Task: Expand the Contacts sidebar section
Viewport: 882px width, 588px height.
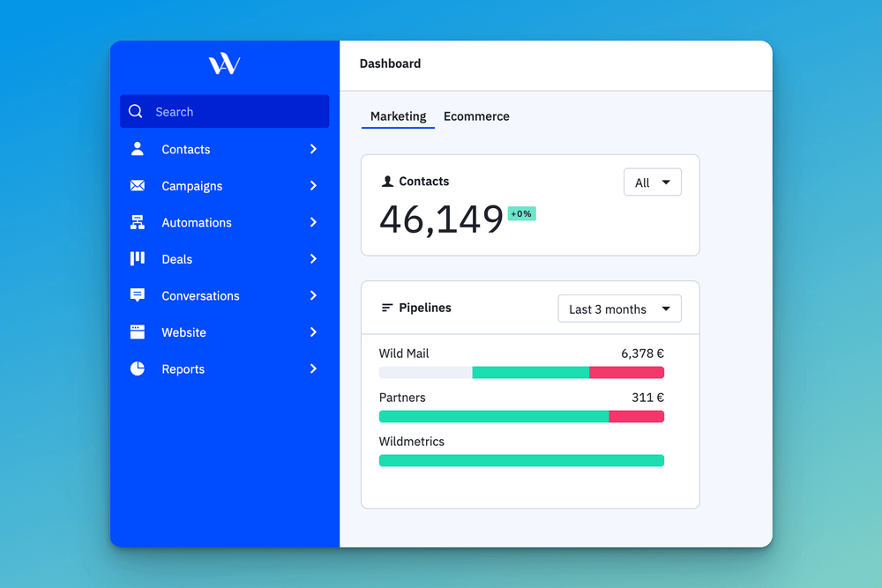Action: (x=313, y=149)
